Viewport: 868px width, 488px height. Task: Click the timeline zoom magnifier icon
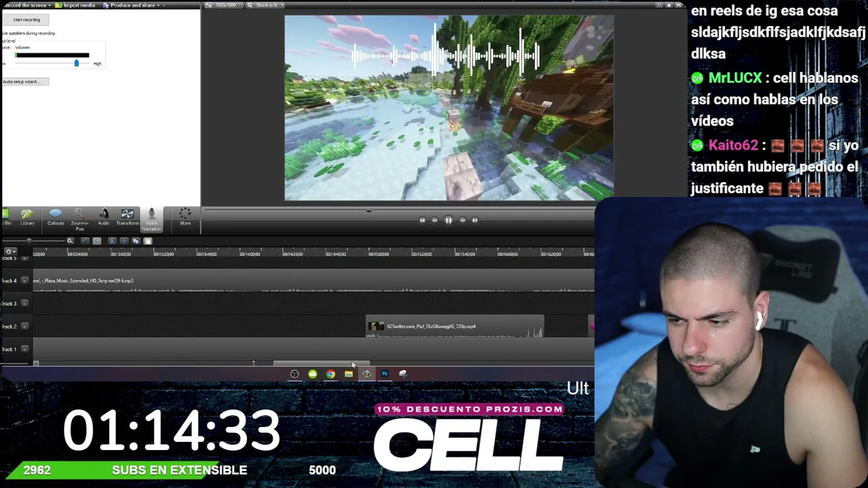coord(70,241)
